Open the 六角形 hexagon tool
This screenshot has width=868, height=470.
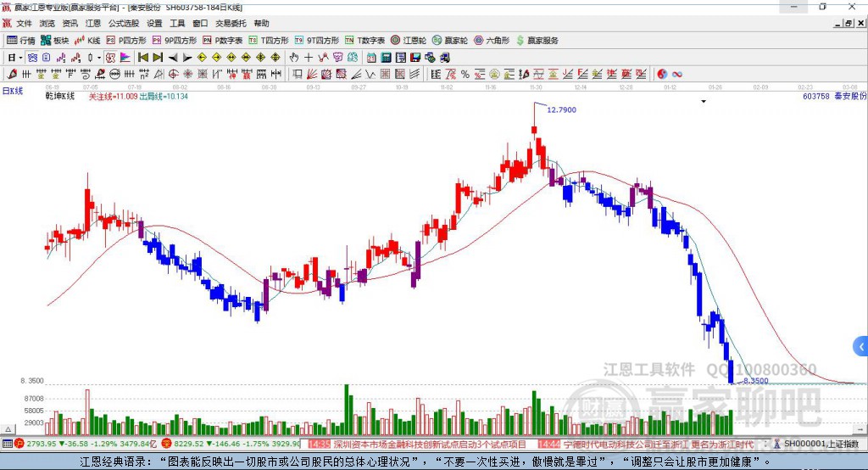pos(492,41)
